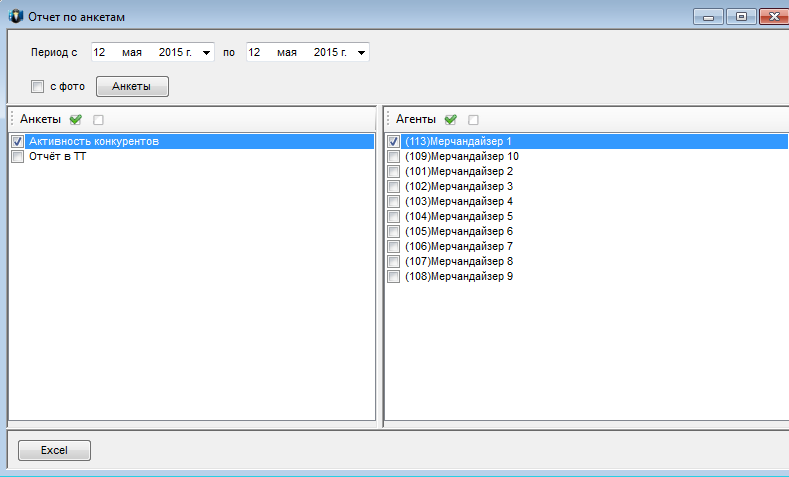Click the day field of start date
Screen dimensions: 789x477
tap(99, 52)
